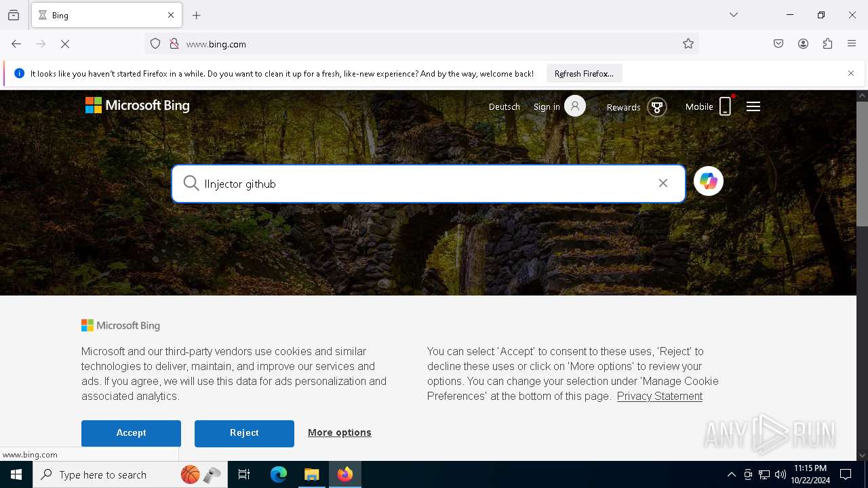
Task: Dismiss the Firefox refresh notification bar
Action: 851,73
